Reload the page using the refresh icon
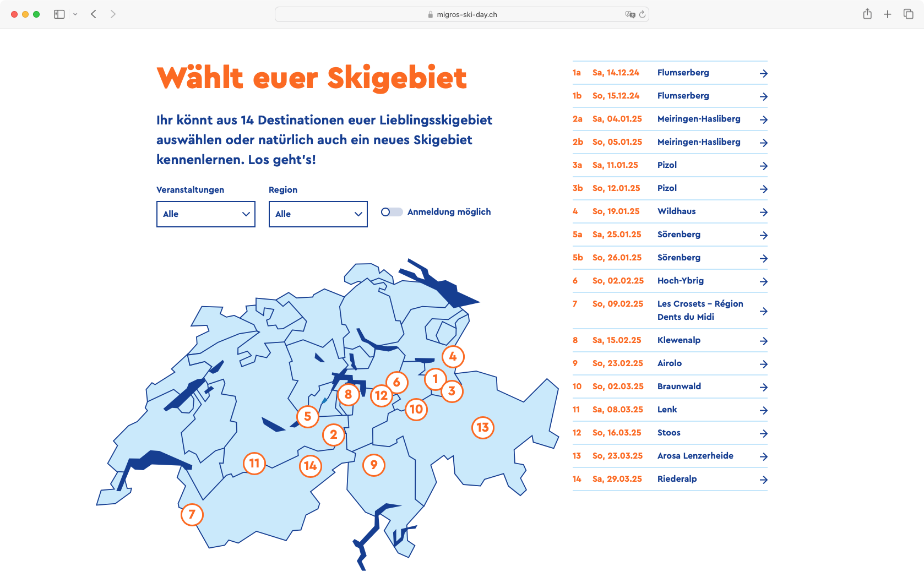This screenshot has height=577, width=924. click(x=642, y=14)
